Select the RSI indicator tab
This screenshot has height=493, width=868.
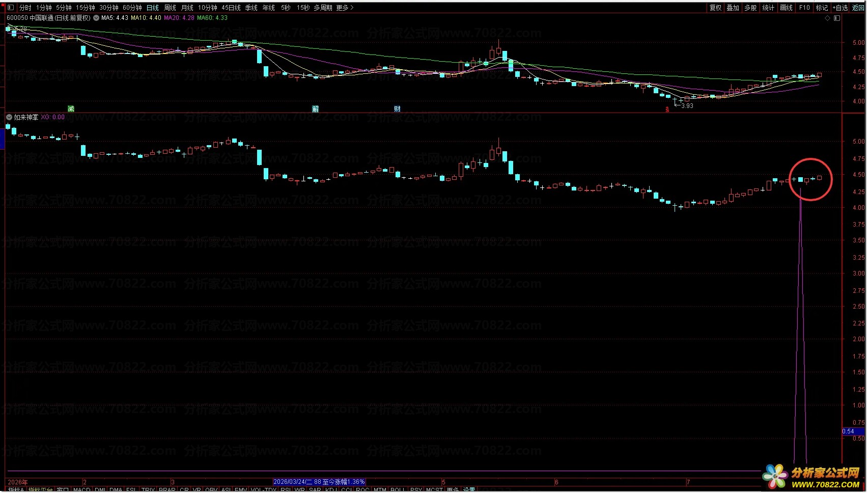click(286, 490)
